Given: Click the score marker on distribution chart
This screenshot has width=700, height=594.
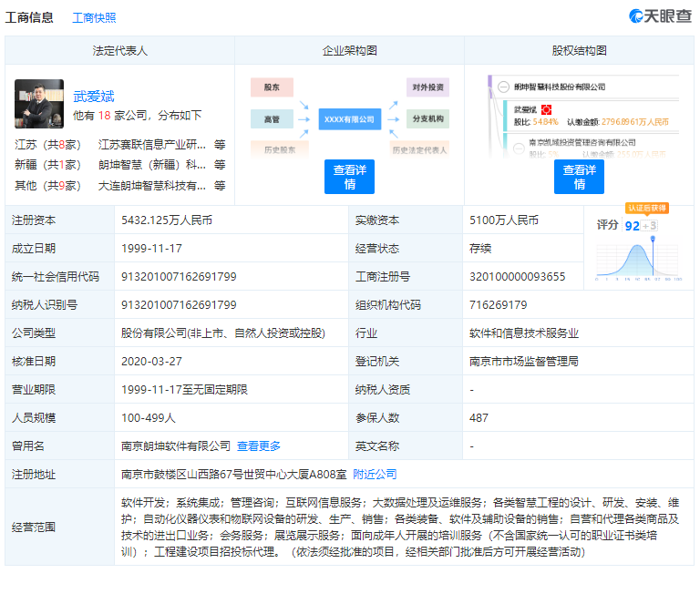Looking at the screenshot, I should [x=653, y=240].
